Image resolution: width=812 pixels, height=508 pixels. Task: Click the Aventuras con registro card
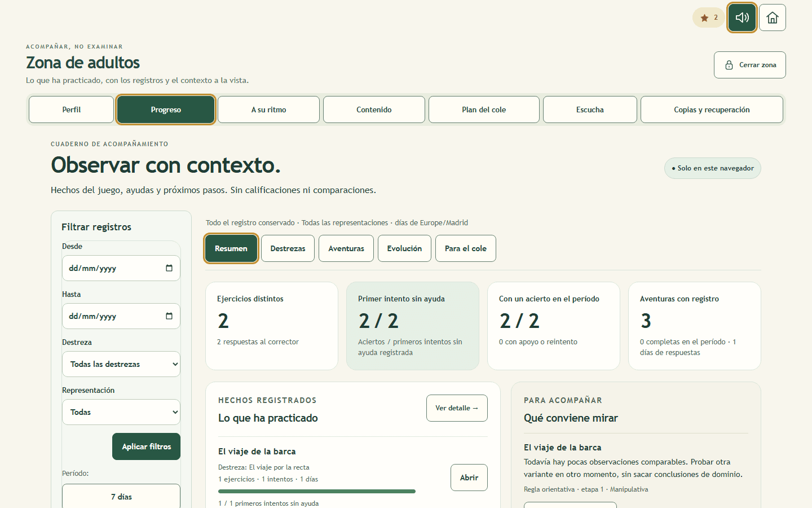pyautogui.click(x=695, y=326)
